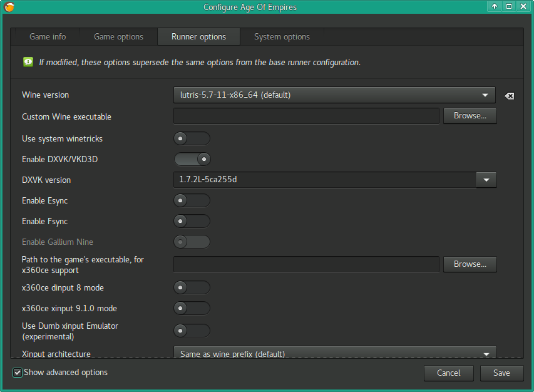
Task: Click the 'If modified, these options supersede' notice
Action: (x=200, y=63)
